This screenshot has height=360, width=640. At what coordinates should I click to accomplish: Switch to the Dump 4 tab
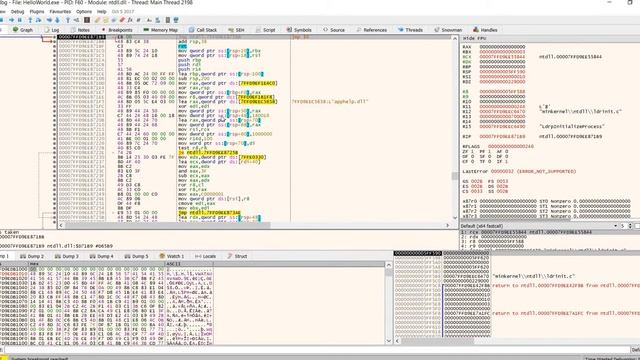[x=101, y=256]
